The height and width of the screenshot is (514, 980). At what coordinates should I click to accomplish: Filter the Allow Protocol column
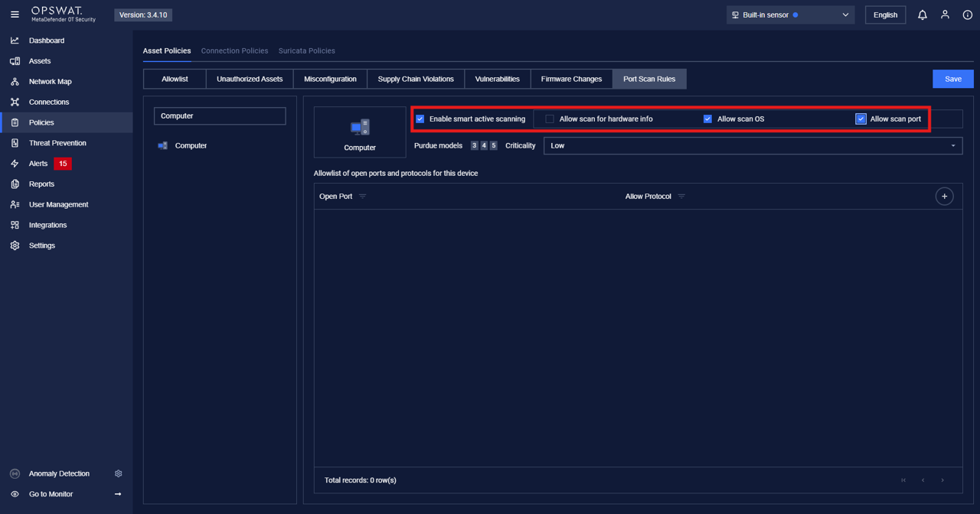pyautogui.click(x=681, y=197)
